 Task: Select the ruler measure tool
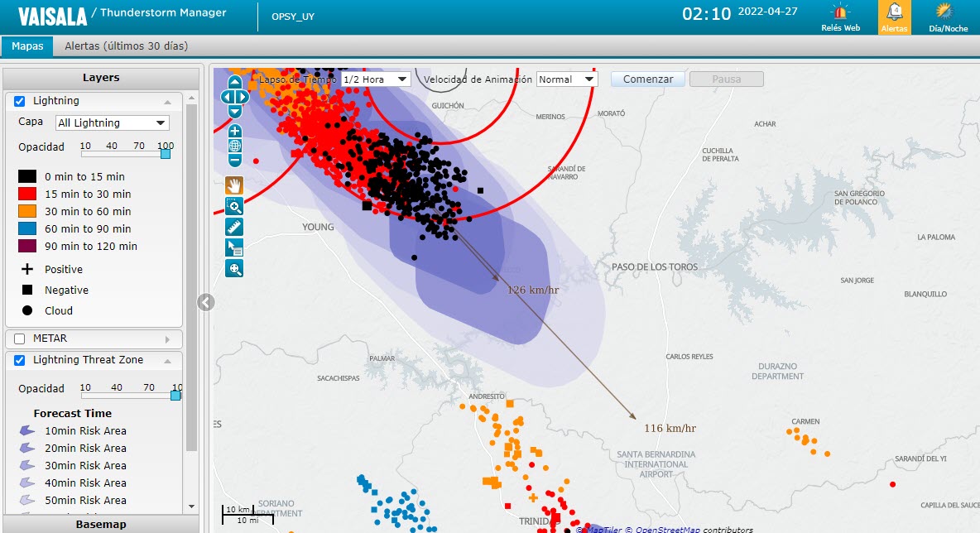click(x=234, y=227)
